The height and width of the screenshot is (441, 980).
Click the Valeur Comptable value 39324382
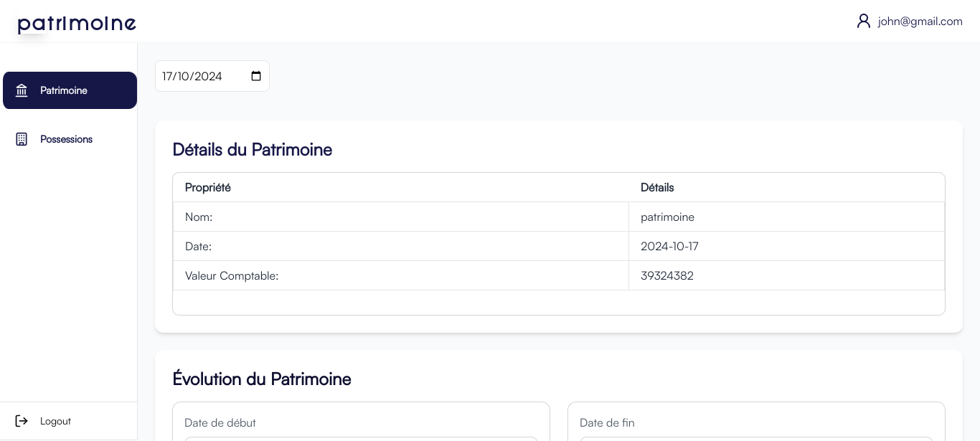666,275
